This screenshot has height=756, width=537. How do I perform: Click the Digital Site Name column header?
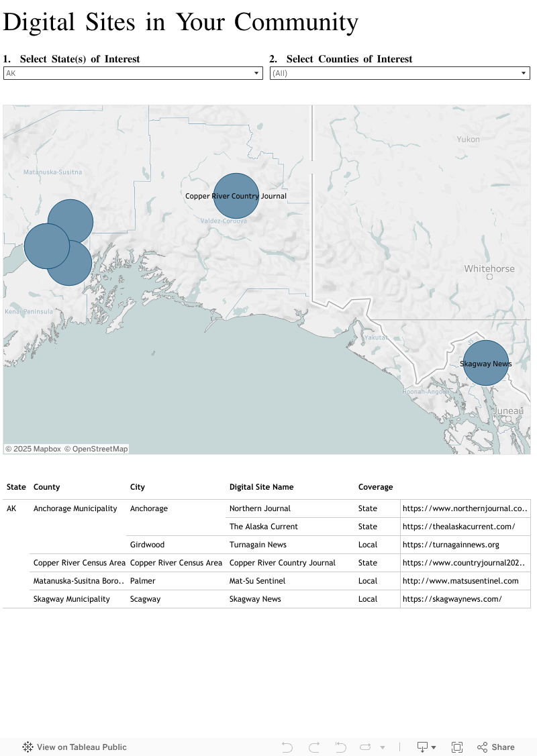[x=261, y=487]
